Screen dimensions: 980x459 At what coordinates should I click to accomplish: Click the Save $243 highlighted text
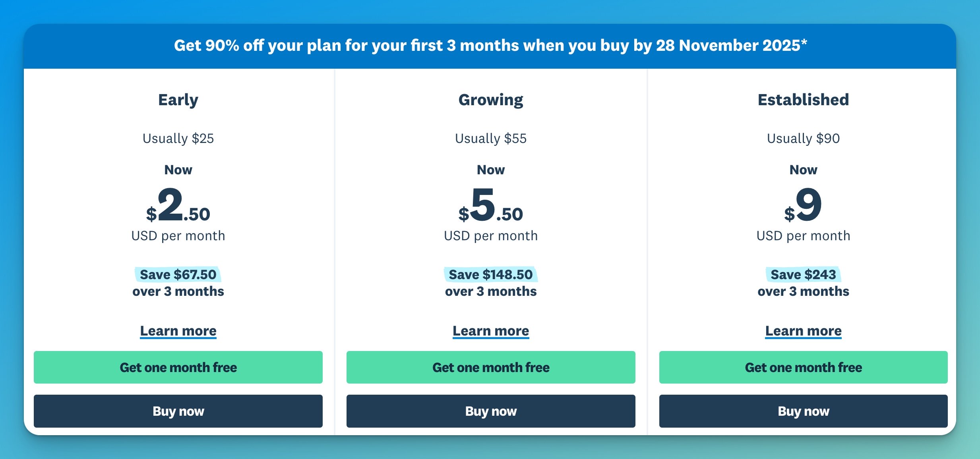[803, 274]
